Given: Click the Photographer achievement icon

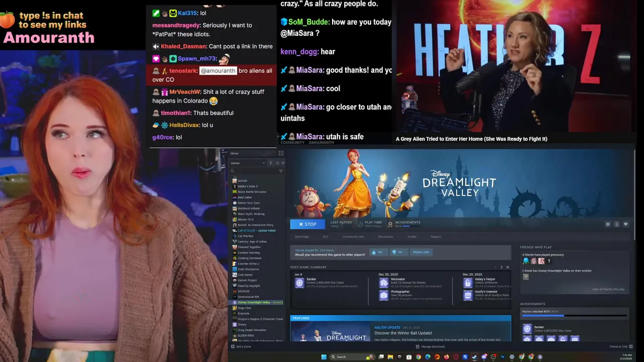Looking at the screenshot, I should tap(384, 296).
